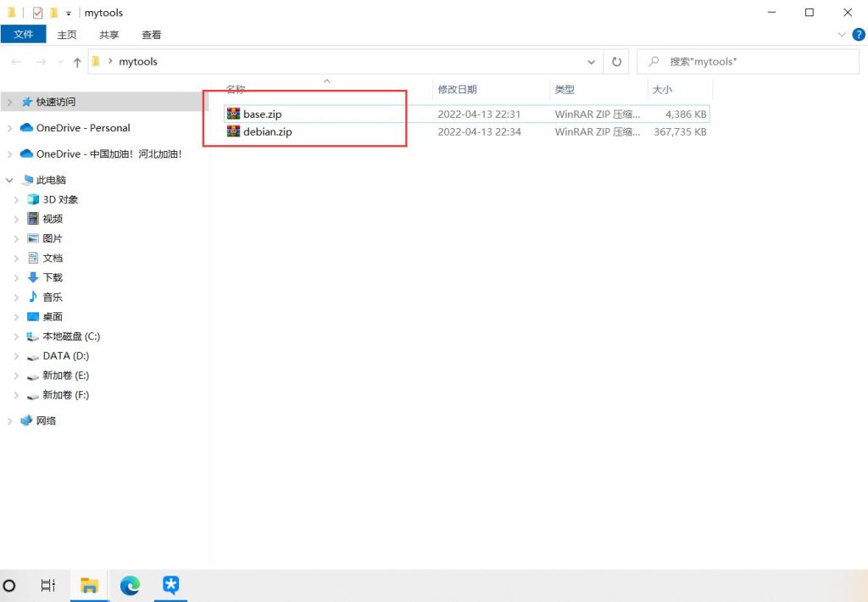
Task: Open the blue help question icon
Action: point(859,34)
